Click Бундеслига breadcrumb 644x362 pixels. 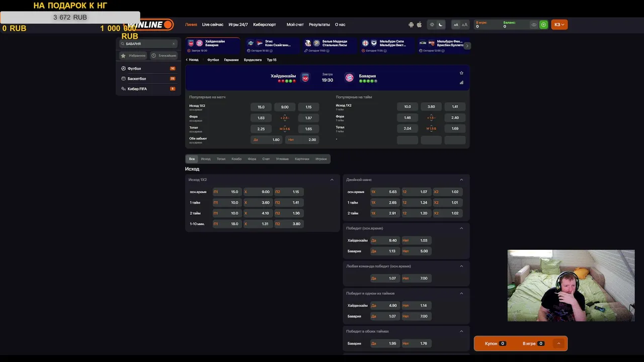(253, 60)
